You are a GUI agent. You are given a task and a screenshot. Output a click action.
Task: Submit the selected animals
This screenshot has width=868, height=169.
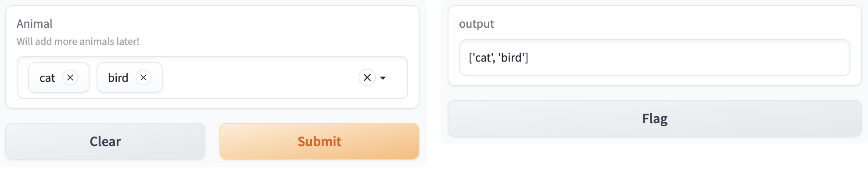click(x=319, y=141)
